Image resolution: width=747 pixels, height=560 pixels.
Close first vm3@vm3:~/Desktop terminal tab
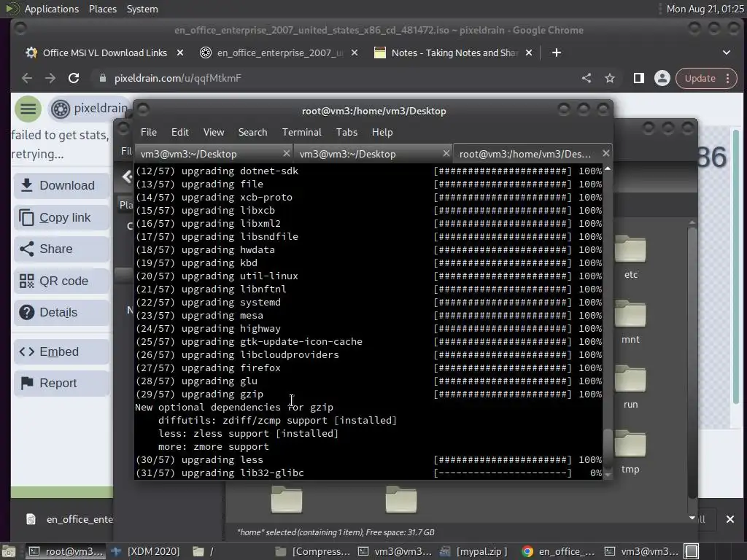pyautogui.click(x=286, y=153)
